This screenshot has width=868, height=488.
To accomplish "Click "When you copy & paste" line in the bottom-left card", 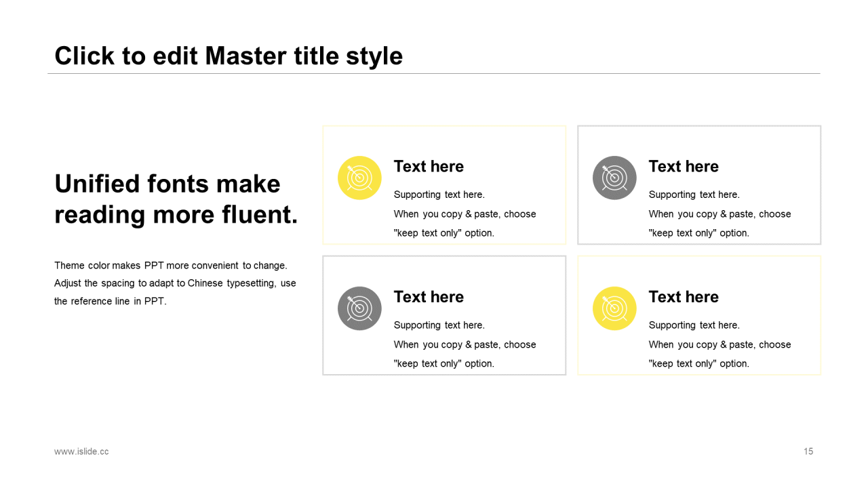I will pos(465,344).
